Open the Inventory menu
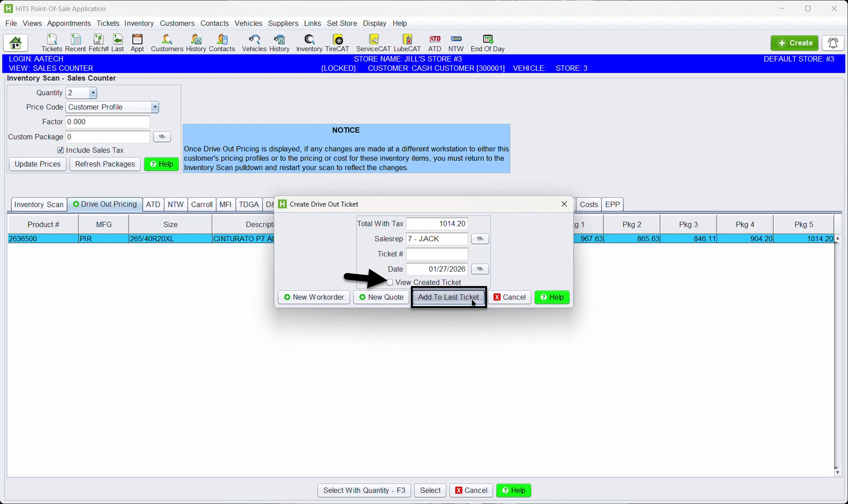This screenshot has width=848, height=504. point(139,23)
